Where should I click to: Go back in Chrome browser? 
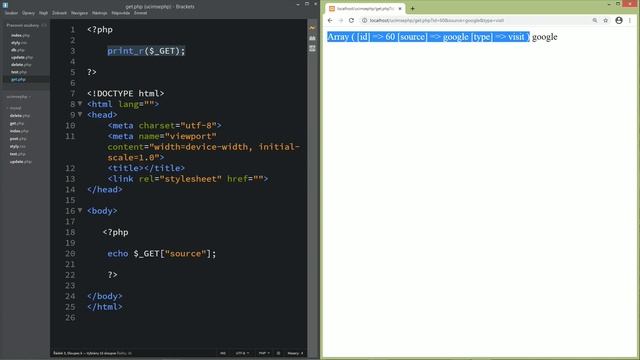pos(330,20)
